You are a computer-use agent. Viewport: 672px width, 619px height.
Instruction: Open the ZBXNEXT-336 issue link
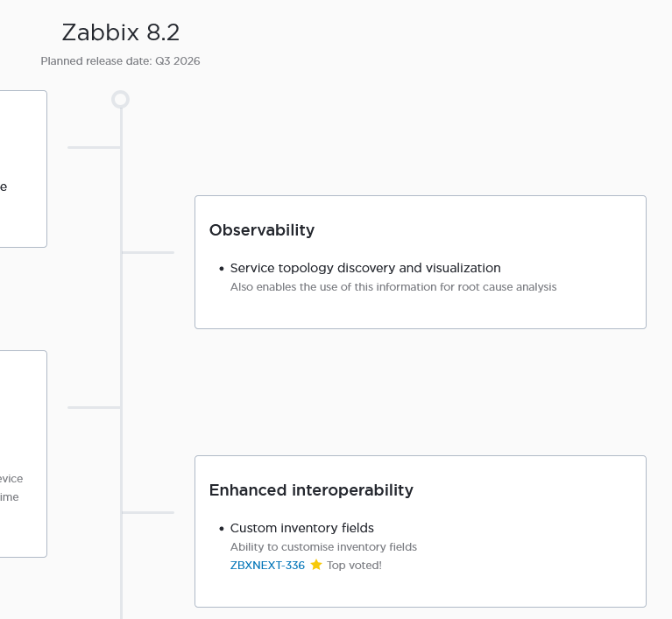tap(267, 566)
